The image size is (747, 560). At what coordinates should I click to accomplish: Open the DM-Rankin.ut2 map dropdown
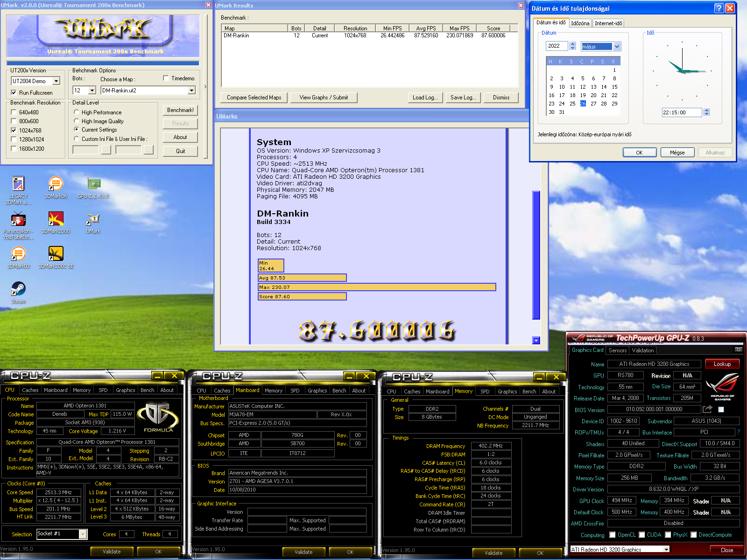(x=191, y=90)
